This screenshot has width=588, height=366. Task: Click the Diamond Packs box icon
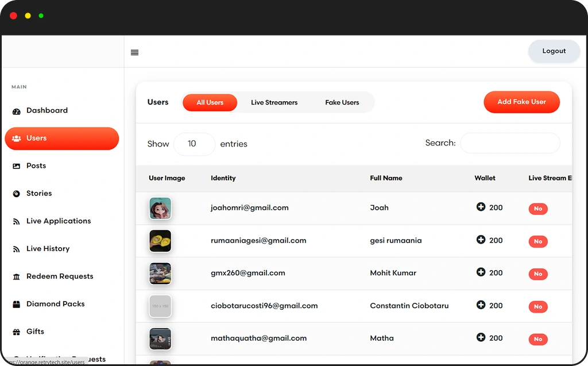point(17,304)
